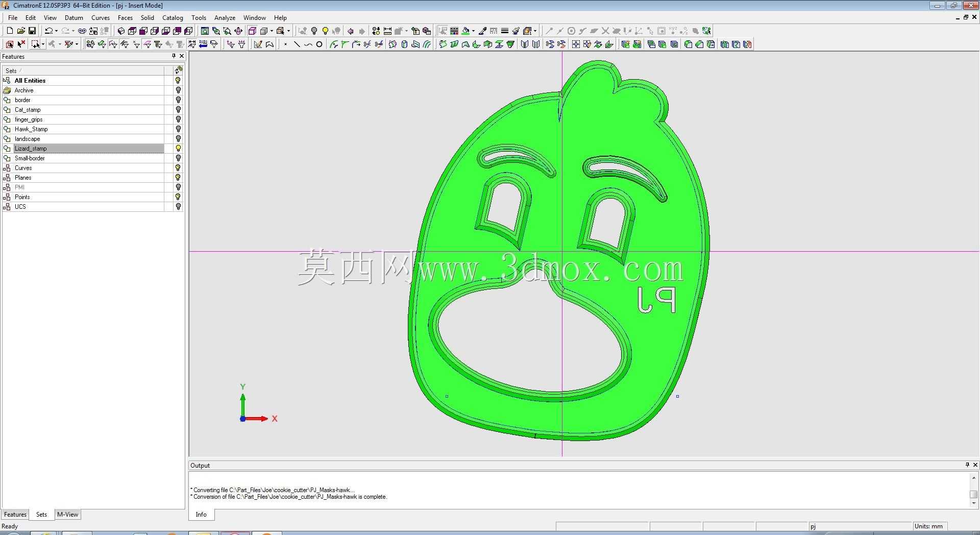Open the Datum menu
Screen dimensions: 980x535
click(74, 18)
